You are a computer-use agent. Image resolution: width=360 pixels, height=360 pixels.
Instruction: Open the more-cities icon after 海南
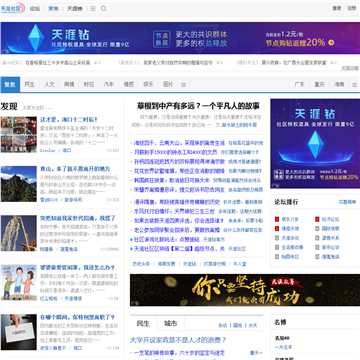pyautogui.click(x=354, y=85)
